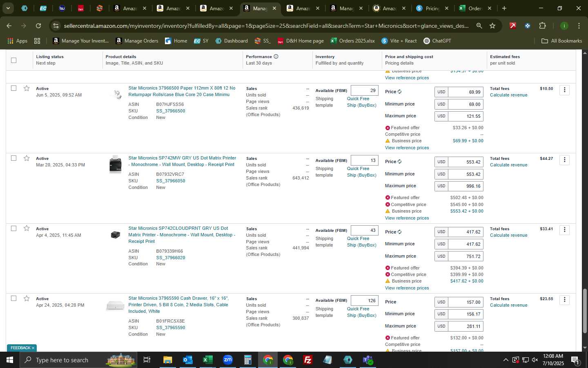588x368 pixels.
Task: Select the SP742CLOUDPRNT listing checkbox
Action: [13, 229]
